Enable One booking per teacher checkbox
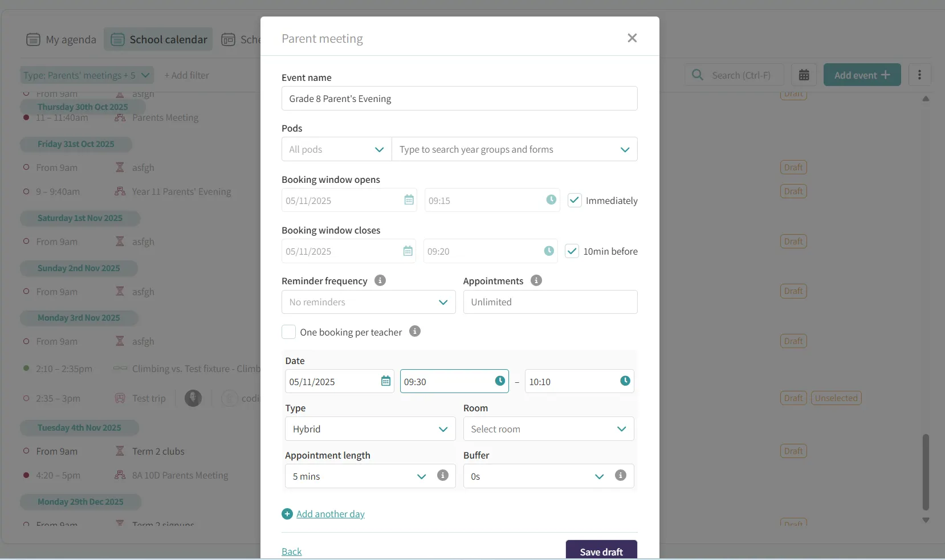Image resolution: width=945 pixels, height=560 pixels. pos(289,332)
